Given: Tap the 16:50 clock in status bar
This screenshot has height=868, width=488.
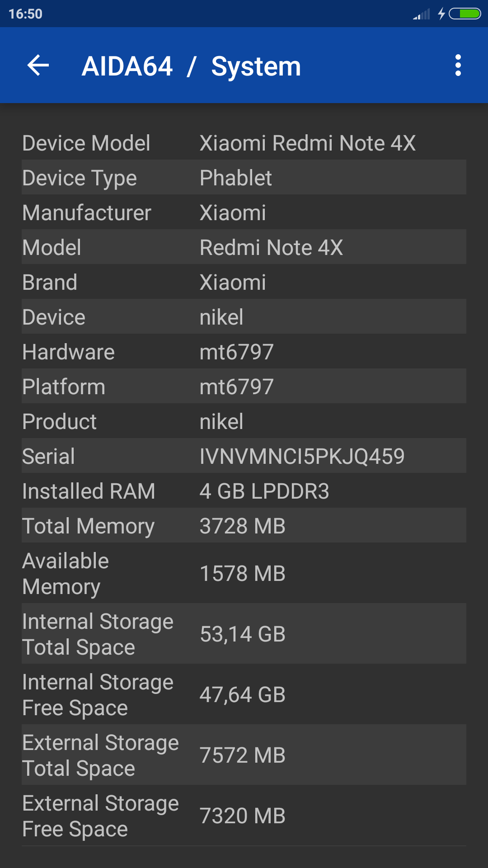Looking at the screenshot, I should coord(25,14).
